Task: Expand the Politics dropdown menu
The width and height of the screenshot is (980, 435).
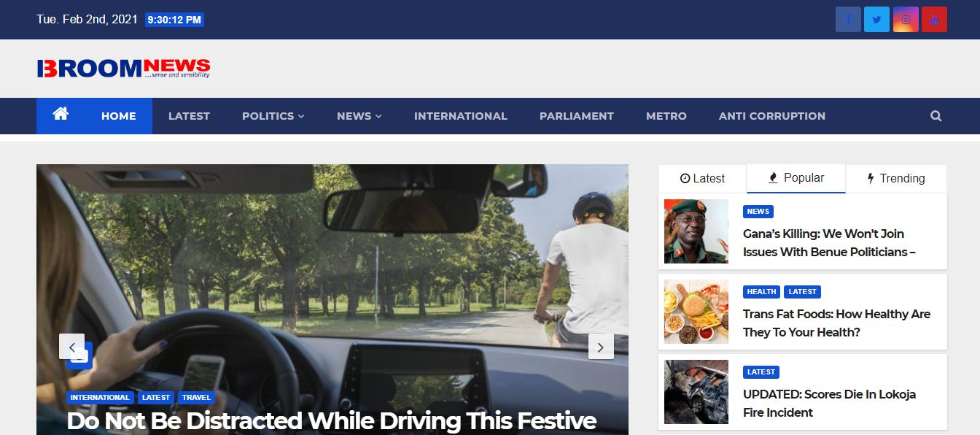Action: pyautogui.click(x=273, y=116)
